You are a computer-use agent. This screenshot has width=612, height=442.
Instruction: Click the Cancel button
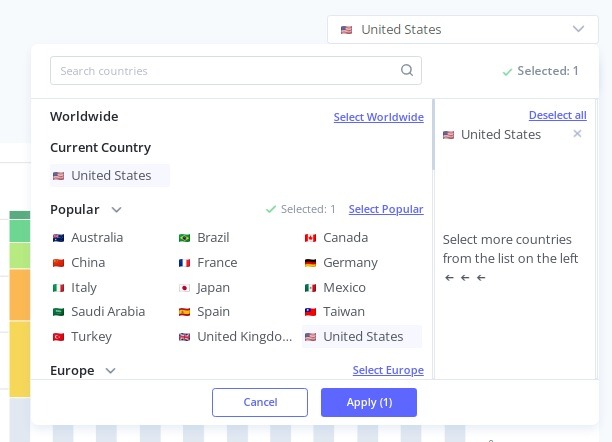click(260, 402)
